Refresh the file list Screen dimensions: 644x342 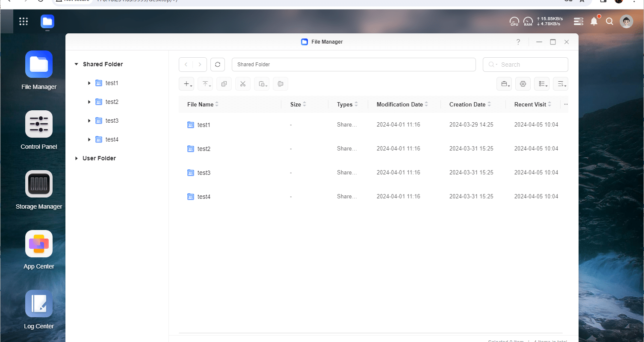point(218,65)
